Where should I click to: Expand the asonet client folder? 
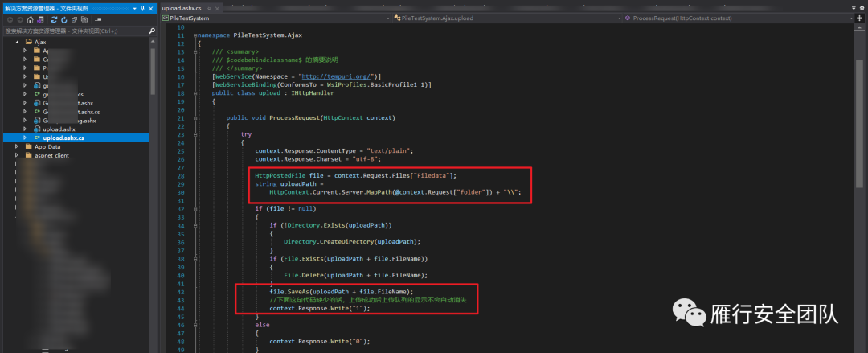click(17, 155)
